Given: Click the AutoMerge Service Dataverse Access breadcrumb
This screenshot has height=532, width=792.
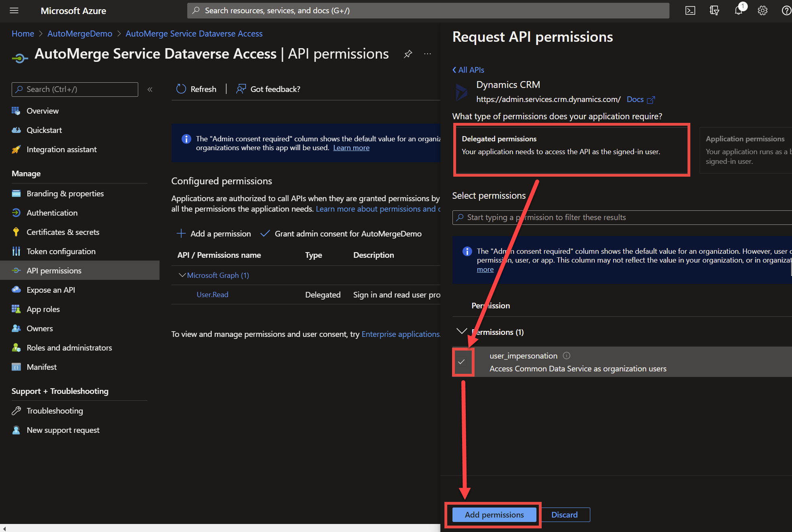Looking at the screenshot, I should [194, 34].
